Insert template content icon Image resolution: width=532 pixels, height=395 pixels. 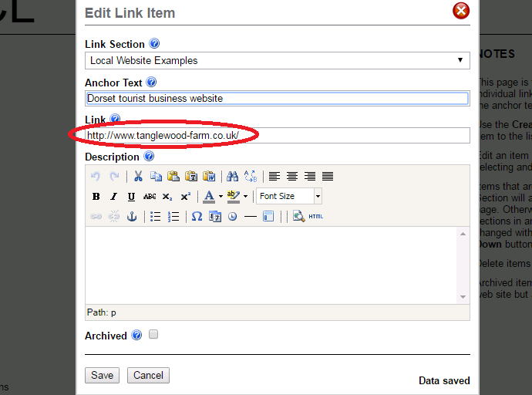268,216
